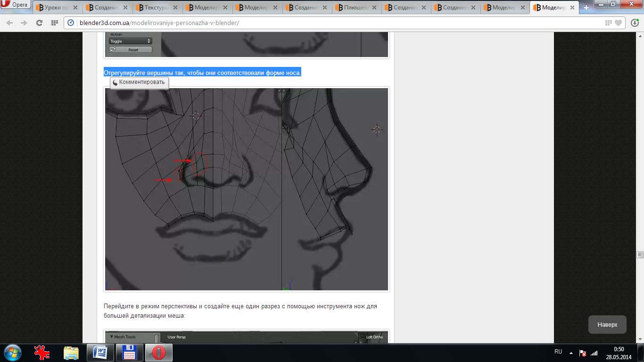Open the Opera main menu button

15,5
